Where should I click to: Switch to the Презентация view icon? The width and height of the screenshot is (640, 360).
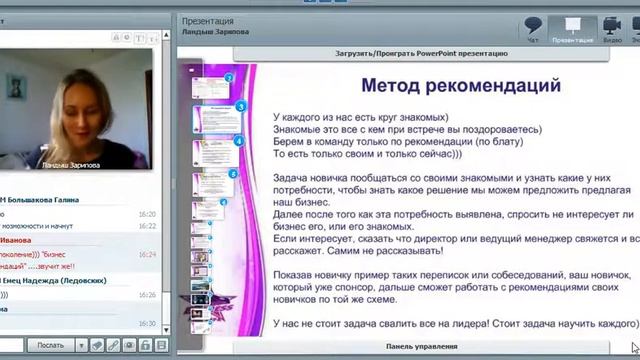(x=572, y=29)
